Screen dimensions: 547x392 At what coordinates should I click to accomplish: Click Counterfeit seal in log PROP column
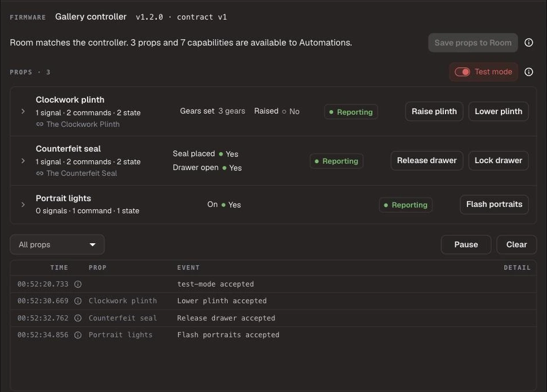point(123,318)
